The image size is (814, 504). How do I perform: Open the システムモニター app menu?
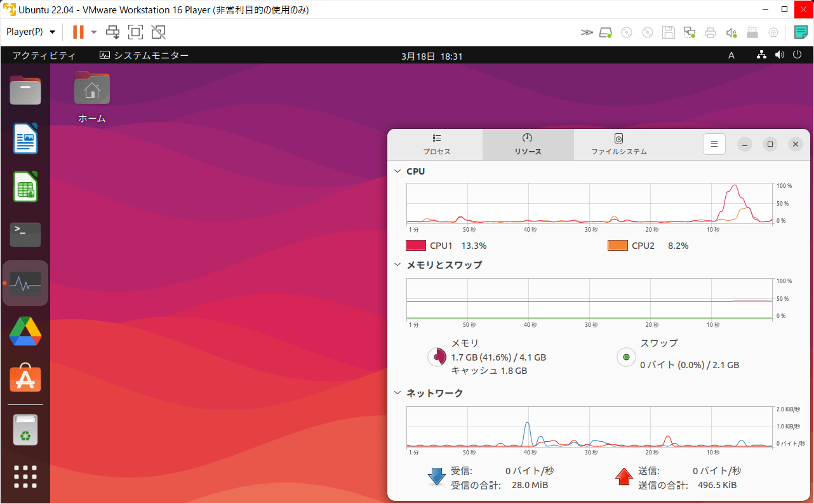pos(144,56)
